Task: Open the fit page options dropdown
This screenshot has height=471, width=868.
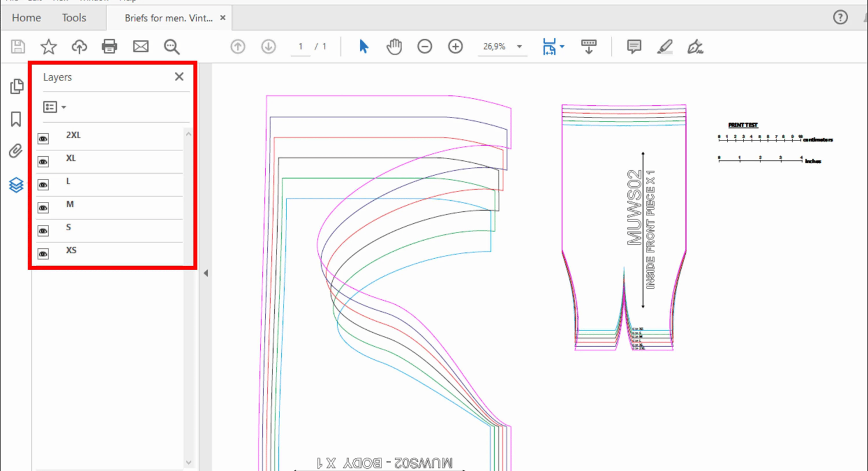Action: 562,46
